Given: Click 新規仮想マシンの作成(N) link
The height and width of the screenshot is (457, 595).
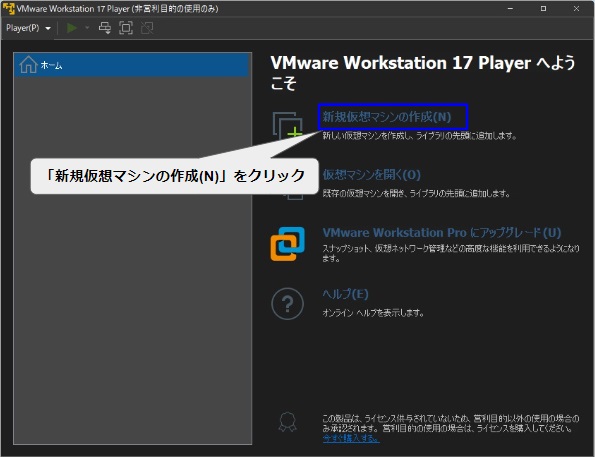Looking at the screenshot, I should click(387, 117).
